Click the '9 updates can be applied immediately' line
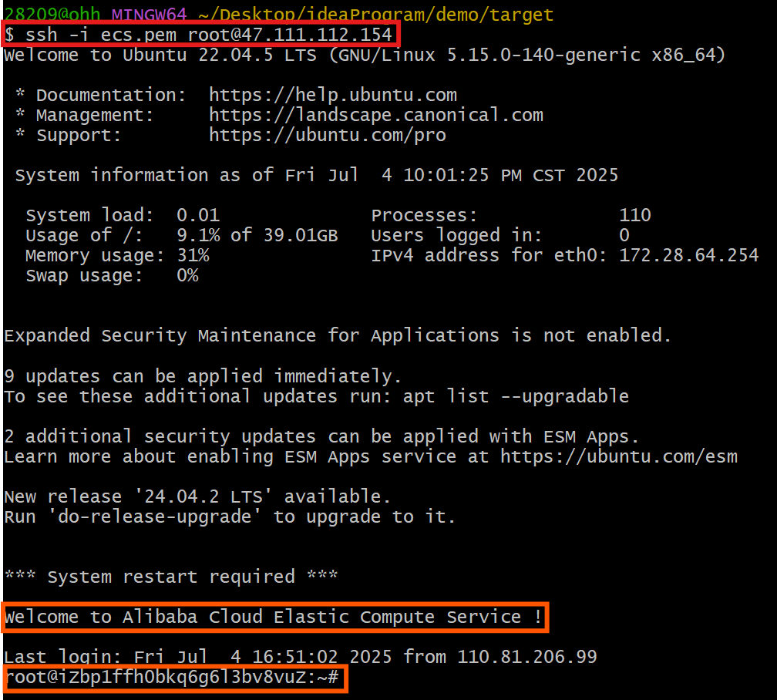This screenshot has height=700, width=777. tap(203, 376)
